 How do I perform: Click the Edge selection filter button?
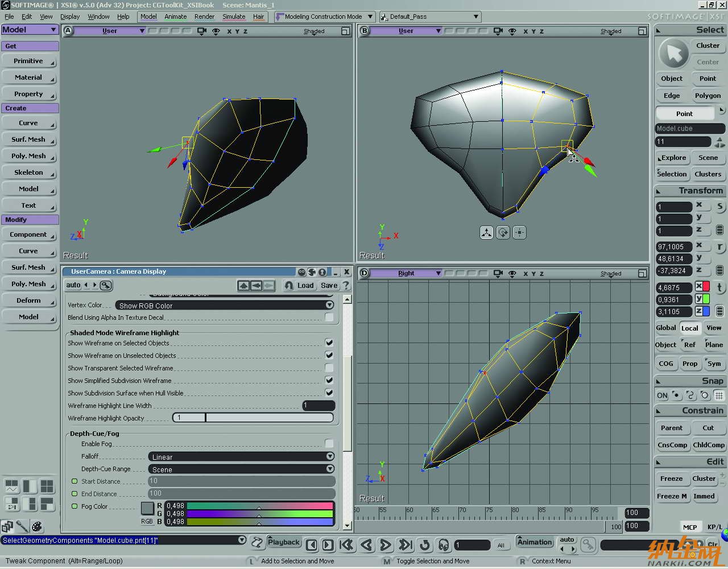(672, 95)
